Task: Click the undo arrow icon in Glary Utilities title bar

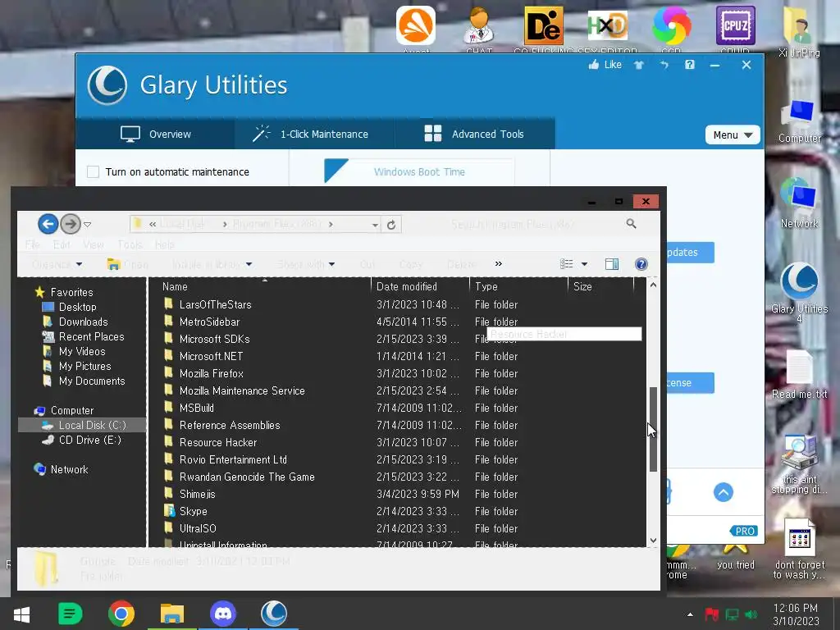Action: [x=664, y=65]
